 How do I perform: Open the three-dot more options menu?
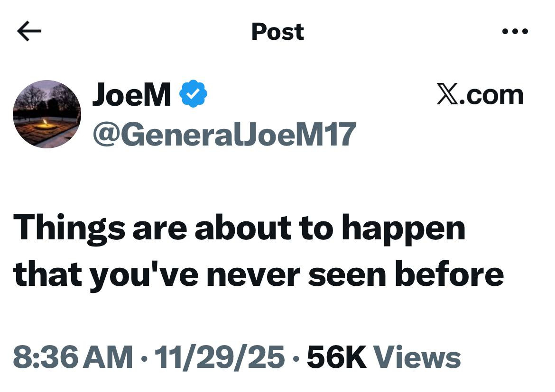click(515, 32)
